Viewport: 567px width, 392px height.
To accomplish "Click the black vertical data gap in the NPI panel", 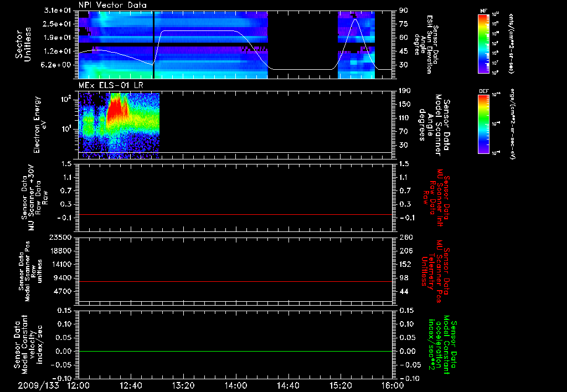I will click(154, 44).
